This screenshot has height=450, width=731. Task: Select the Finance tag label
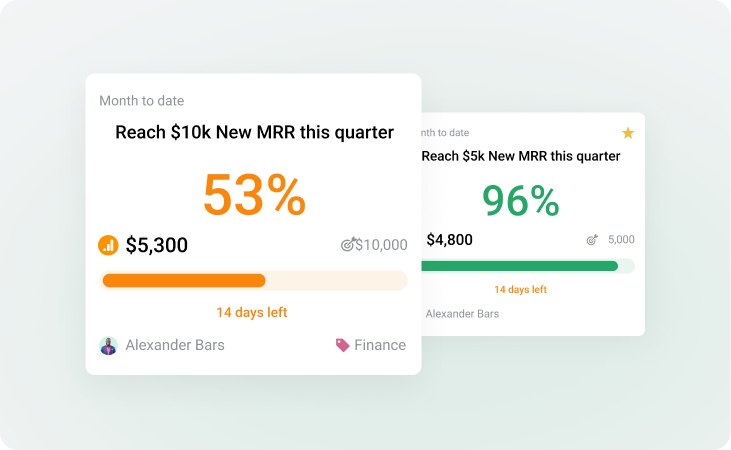pyautogui.click(x=380, y=345)
